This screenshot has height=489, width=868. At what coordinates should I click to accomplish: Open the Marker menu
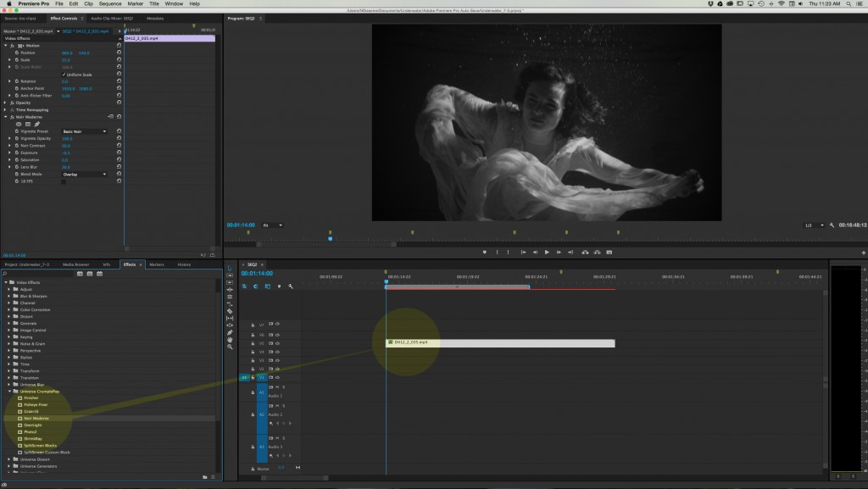coord(136,4)
